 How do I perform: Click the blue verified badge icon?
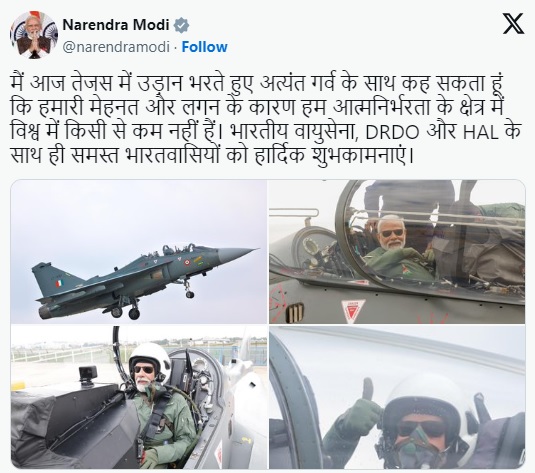pyautogui.click(x=182, y=26)
